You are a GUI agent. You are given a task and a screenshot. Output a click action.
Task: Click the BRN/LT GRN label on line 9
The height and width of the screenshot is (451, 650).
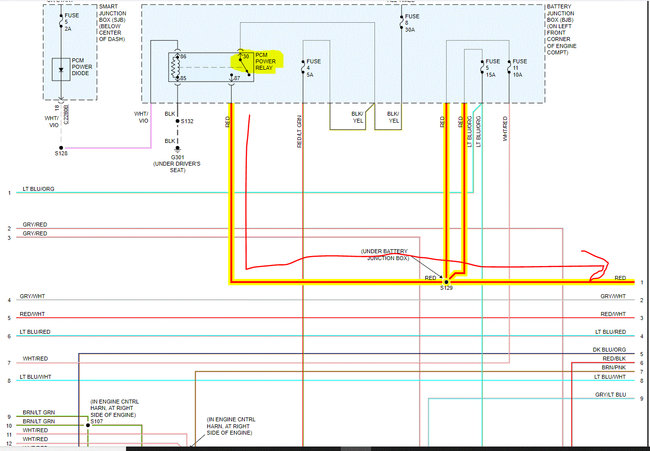pyautogui.click(x=39, y=413)
